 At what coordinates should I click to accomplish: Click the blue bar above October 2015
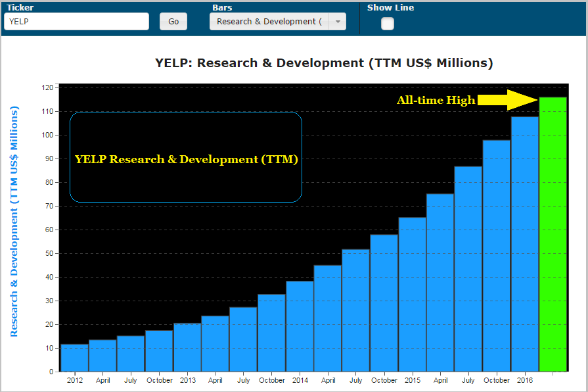(x=497, y=256)
